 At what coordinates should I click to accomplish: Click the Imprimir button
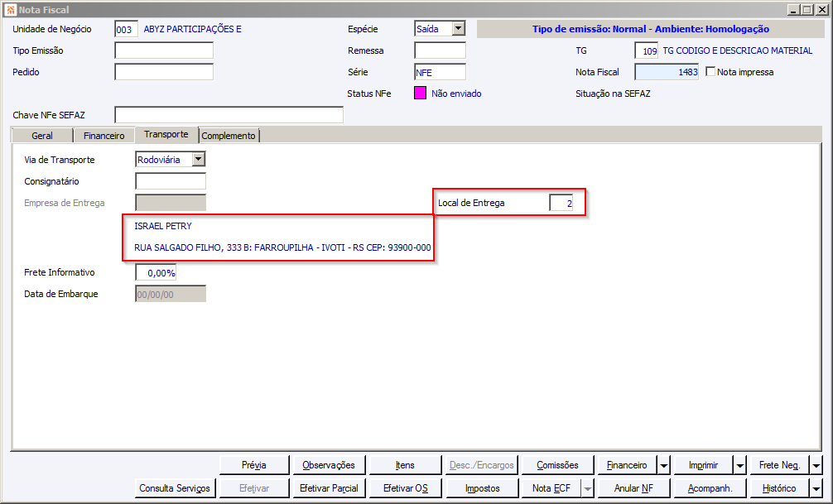703,465
